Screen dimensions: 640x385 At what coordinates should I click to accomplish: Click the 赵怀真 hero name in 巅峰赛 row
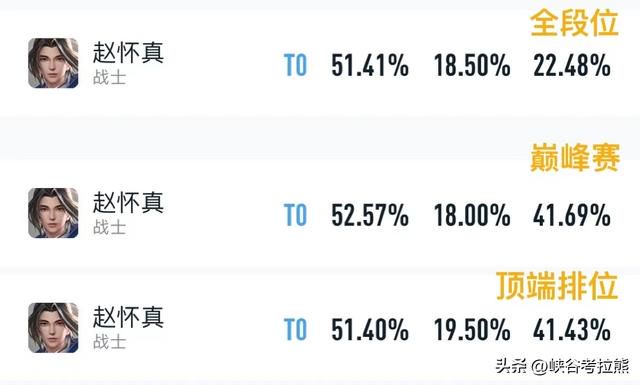coord(128,203)
